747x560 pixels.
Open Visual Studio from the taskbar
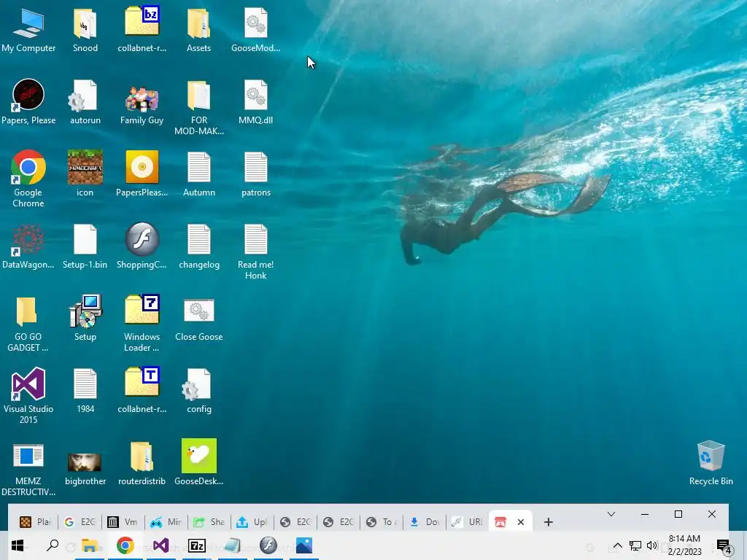click(x=161, y=545)
